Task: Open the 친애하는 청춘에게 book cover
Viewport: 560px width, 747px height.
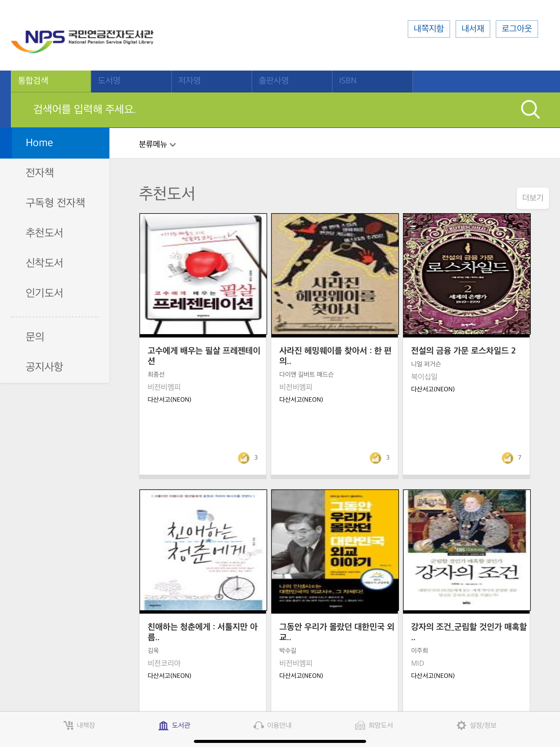Action: click(203, 550)
